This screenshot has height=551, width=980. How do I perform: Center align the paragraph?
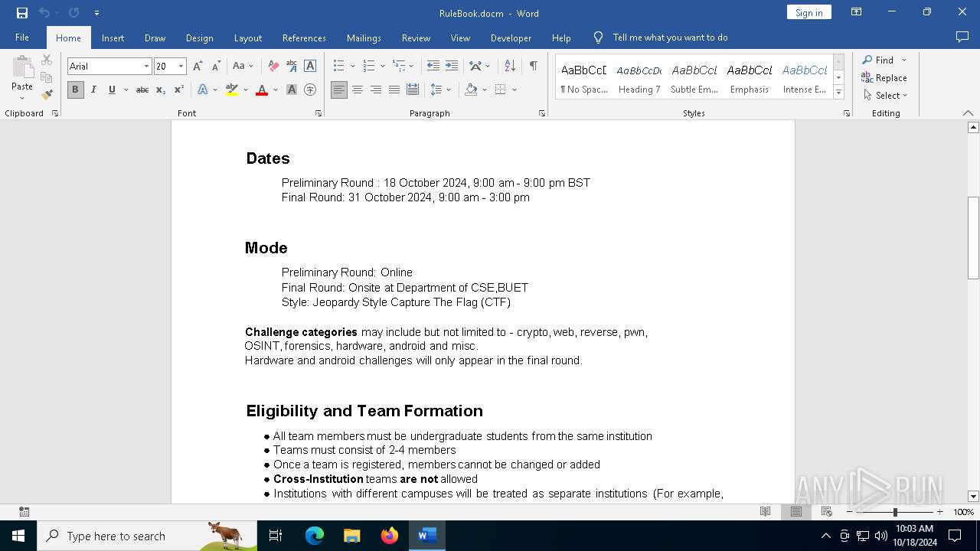[x=358, y=90]
